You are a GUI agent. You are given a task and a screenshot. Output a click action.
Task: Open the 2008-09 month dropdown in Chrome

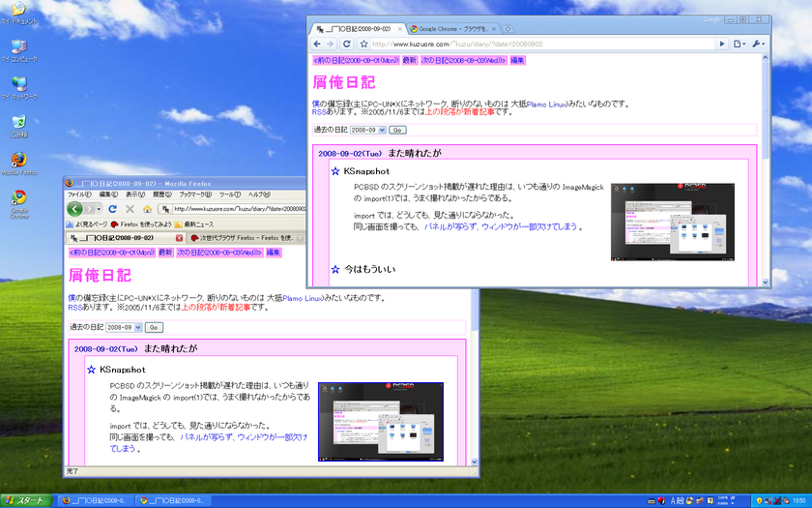(x=367, y=130)
